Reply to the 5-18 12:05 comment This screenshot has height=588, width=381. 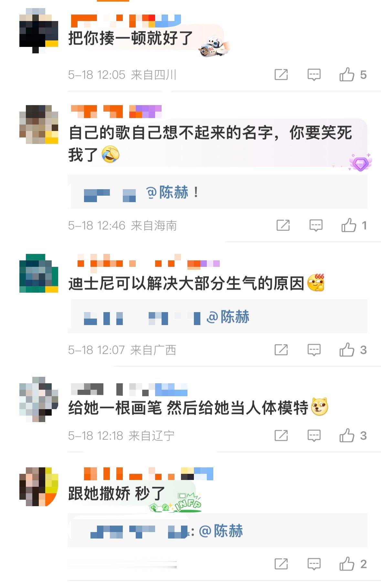[x=313, y=75]
